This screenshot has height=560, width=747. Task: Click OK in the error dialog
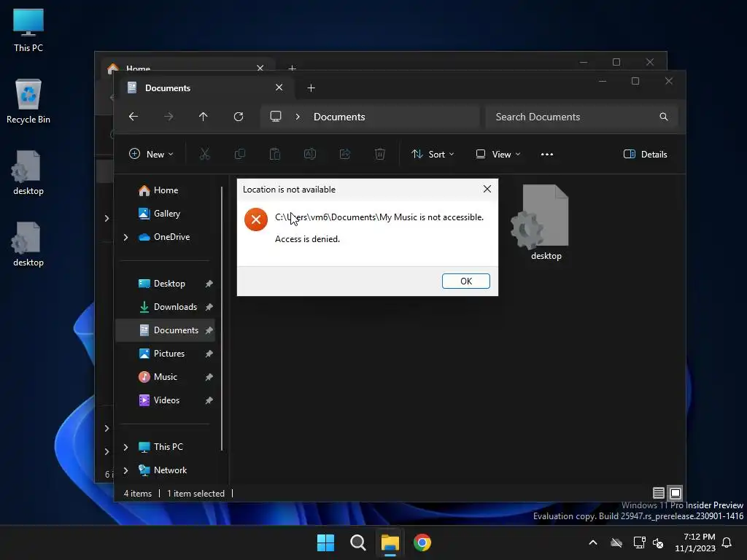tap(465, 281)
